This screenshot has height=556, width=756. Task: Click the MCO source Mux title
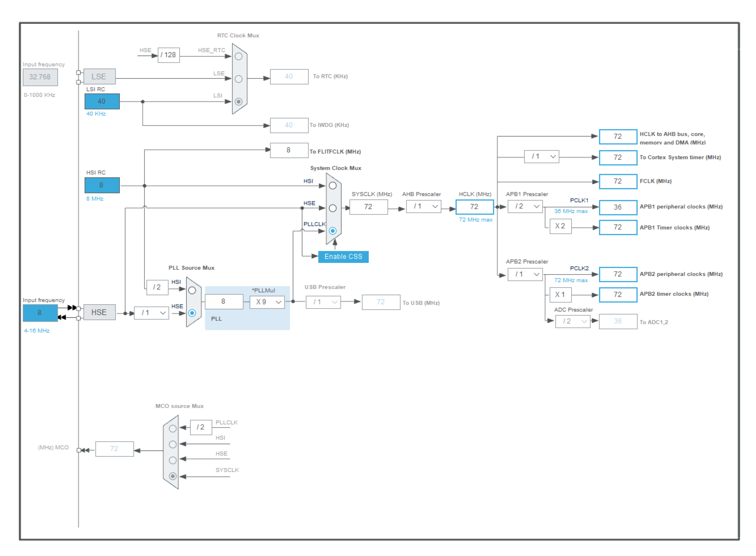point(179,406)
